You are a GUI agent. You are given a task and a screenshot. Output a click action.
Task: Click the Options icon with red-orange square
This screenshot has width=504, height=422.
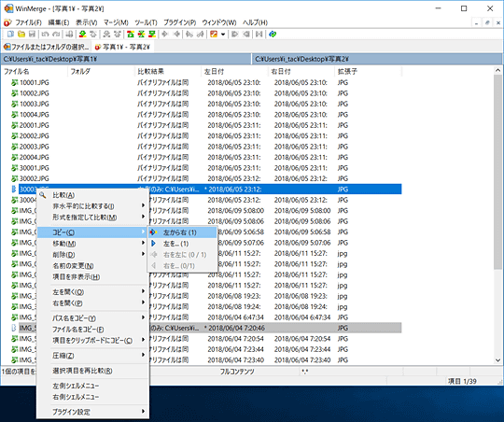point(214,34)
